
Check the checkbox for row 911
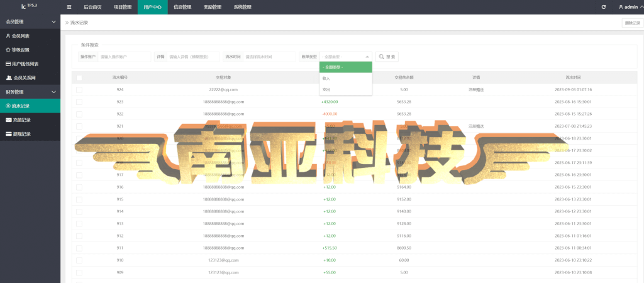pos(79,248)
